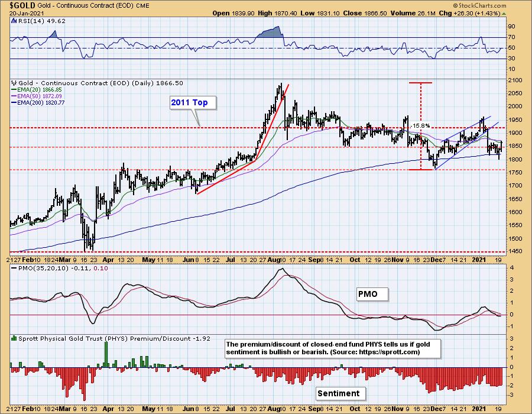This screenshot has width=532, height=414.
Task: Click the 2100 price axis label
Action: 515,80
